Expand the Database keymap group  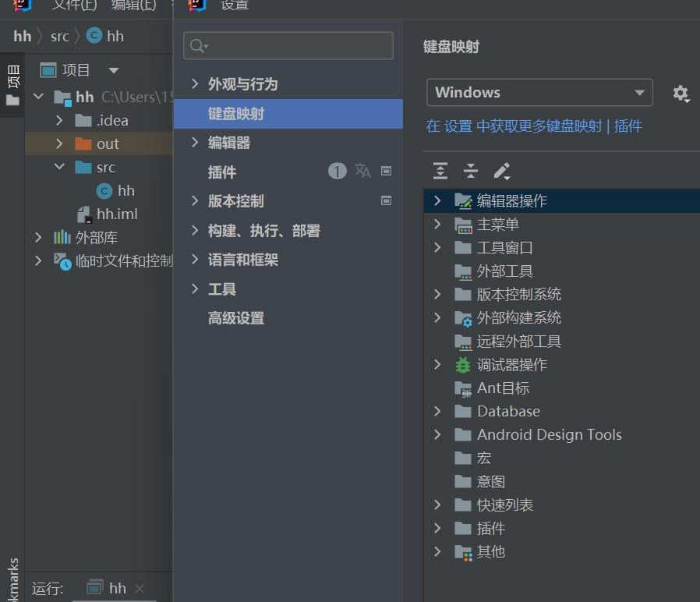pos(437,411)
